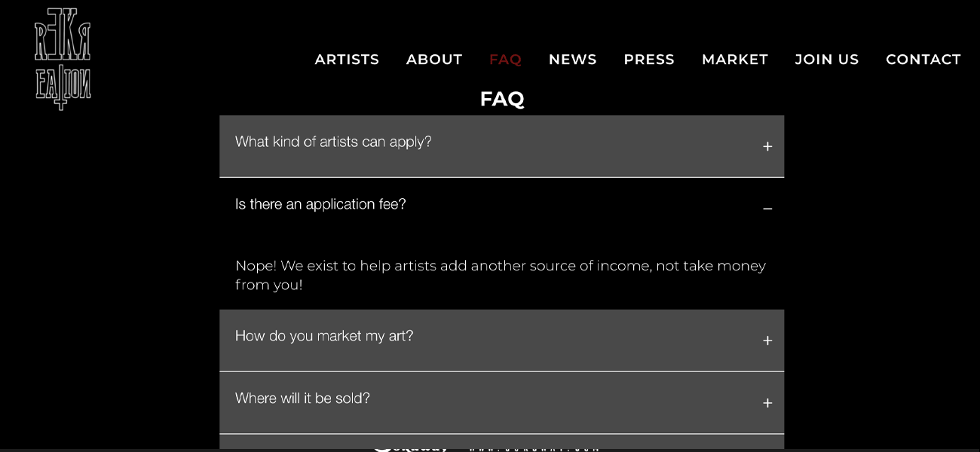Click the Reincarnation logo in the header
Screen dimensions: 980x452
[x=63, y=59]
